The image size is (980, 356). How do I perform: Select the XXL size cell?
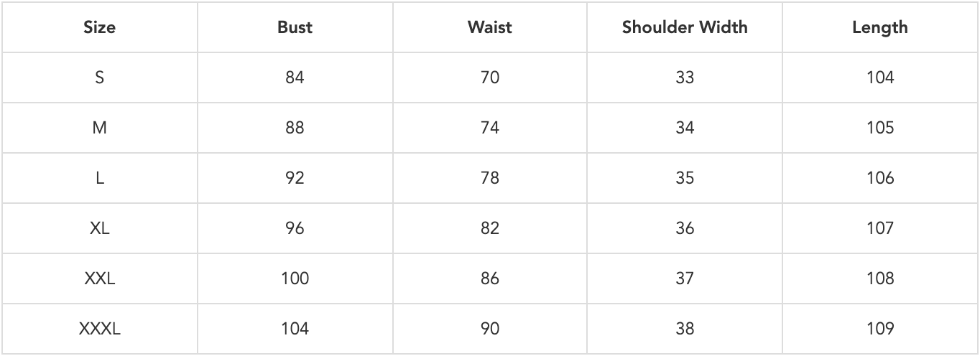[100, 278]
